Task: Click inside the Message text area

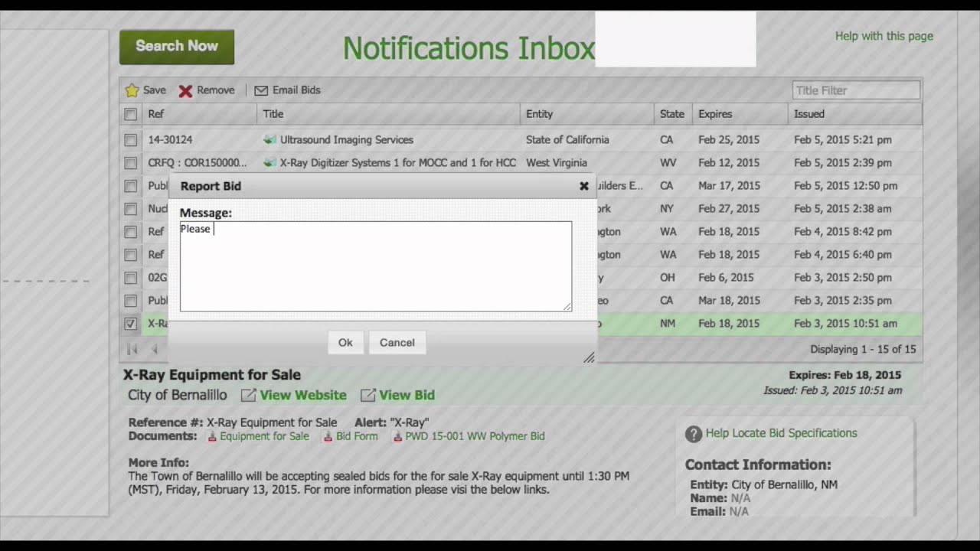Action: pyautogui.click(x=375, y=266)
